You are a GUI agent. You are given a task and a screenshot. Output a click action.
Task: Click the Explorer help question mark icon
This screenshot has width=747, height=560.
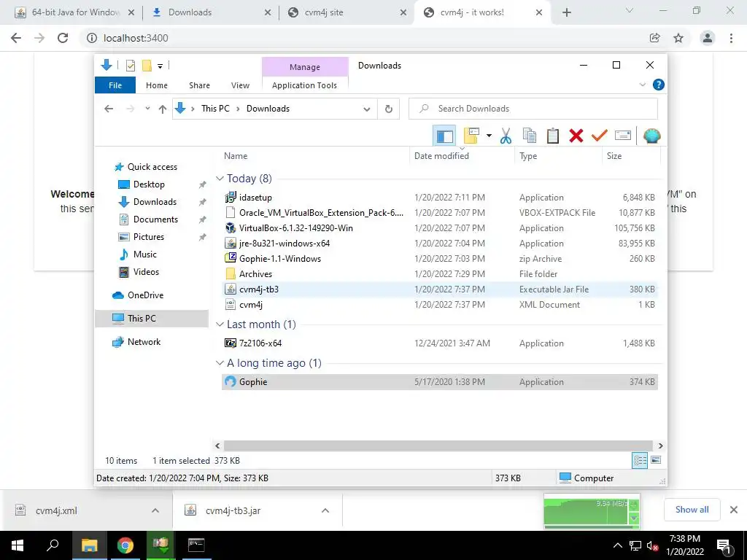(659, 85)
